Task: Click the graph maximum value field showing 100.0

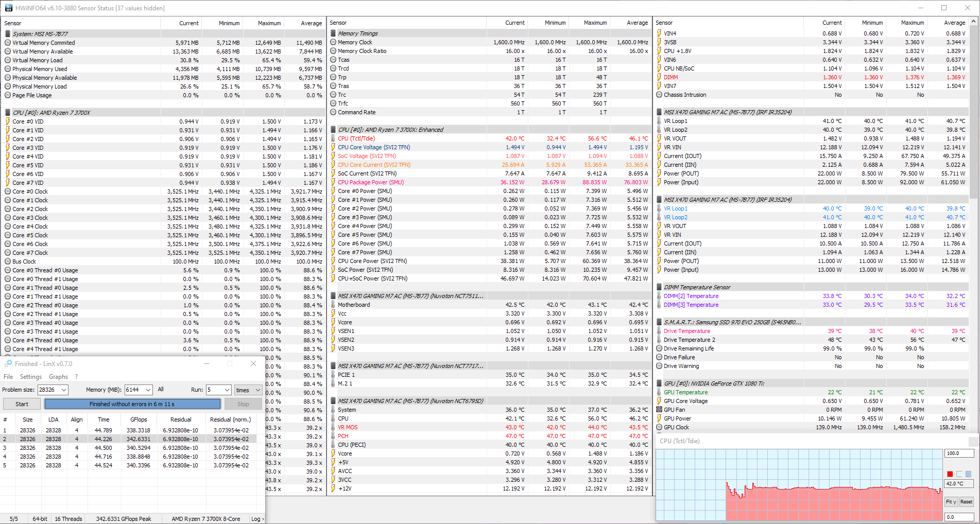Action: [959, 453]
